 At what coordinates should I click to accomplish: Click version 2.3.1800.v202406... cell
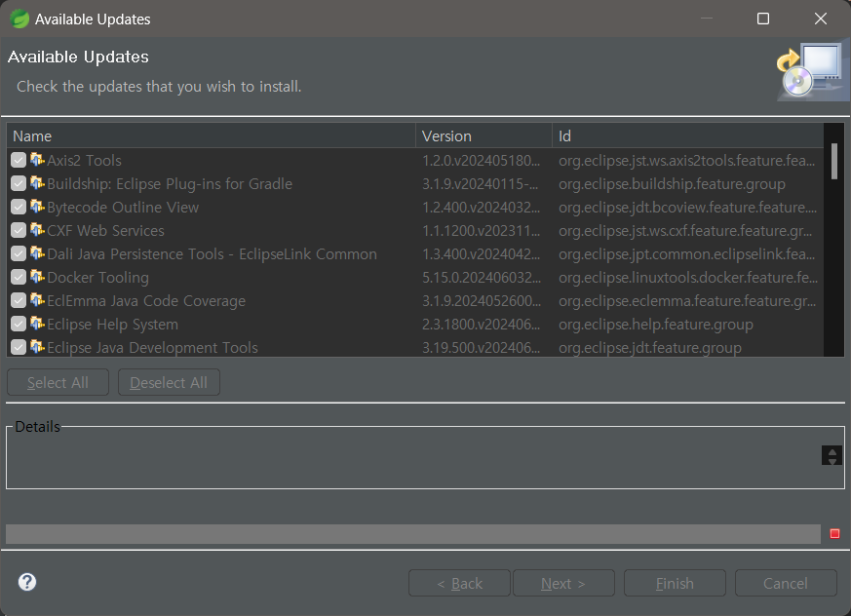coord(481,324)
